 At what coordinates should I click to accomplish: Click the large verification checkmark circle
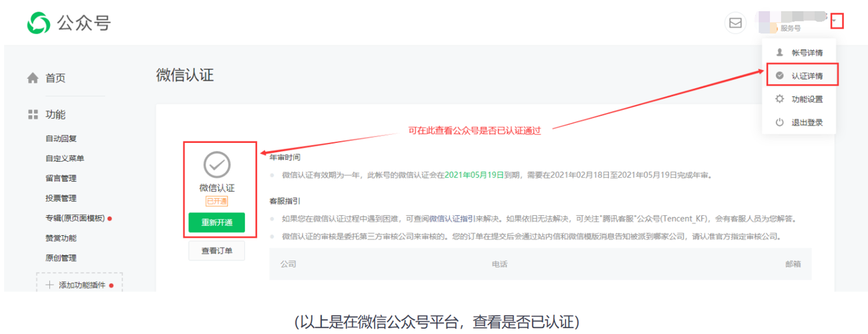[x=216, y=164]
